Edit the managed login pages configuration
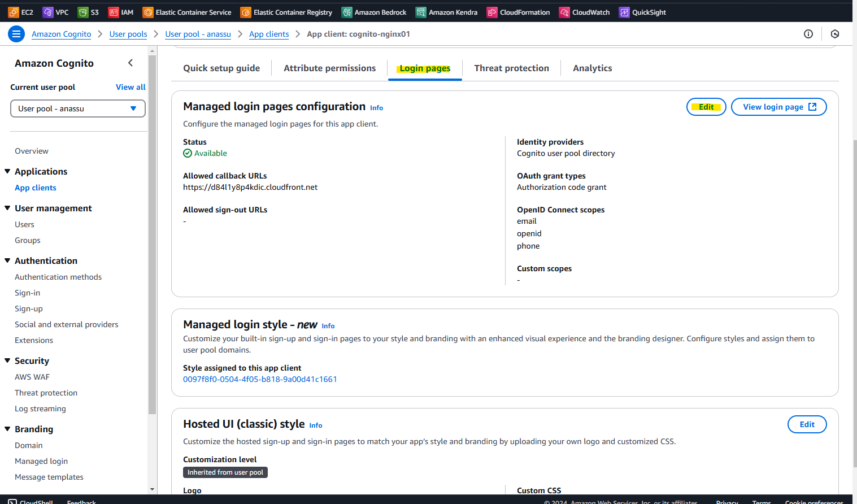Image resolution: width=857 pixels, height=504 pixels. click(x=706, y=106)
